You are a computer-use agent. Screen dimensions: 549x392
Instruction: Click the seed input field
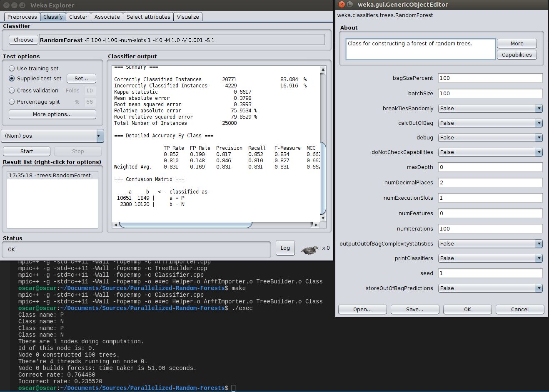coord(490,273)
